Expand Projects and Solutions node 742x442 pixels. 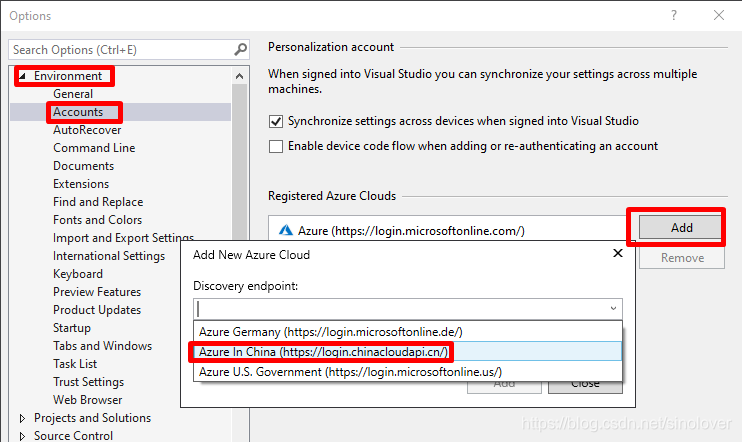point(22,418)
